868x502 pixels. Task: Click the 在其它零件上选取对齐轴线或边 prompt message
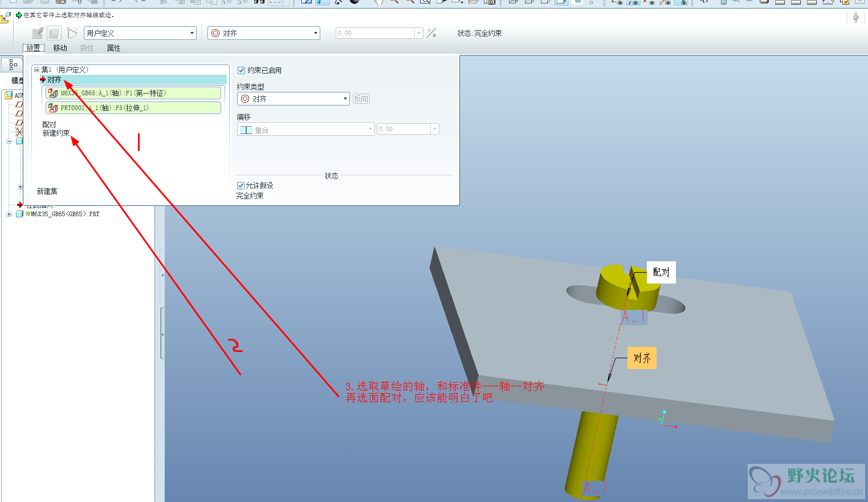[68, 15]
